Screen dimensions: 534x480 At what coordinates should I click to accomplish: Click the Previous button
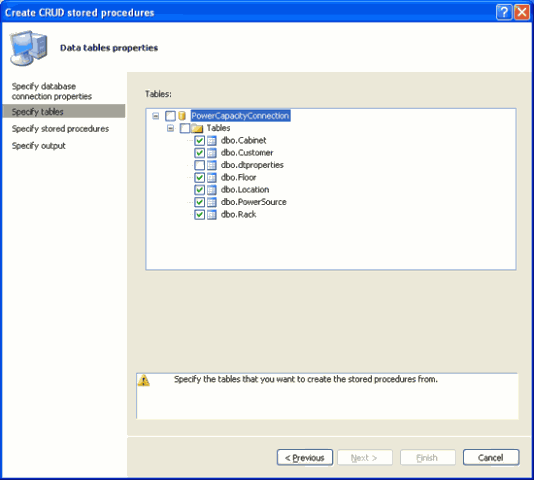click(305, 458)
